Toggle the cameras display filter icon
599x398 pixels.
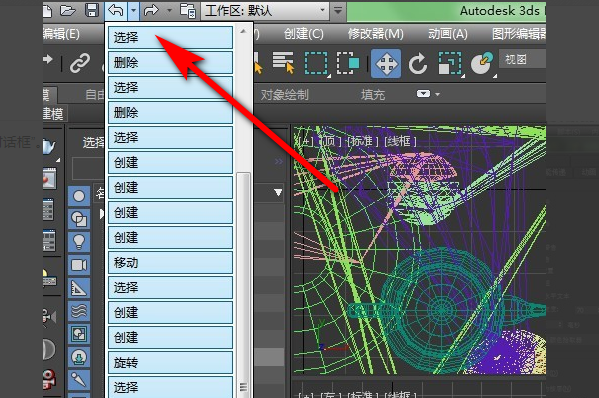click(79, 265)
